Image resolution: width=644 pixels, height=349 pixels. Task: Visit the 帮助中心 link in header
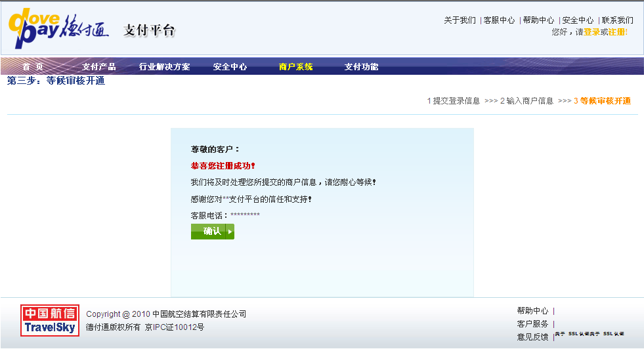[x=538, y=20]
